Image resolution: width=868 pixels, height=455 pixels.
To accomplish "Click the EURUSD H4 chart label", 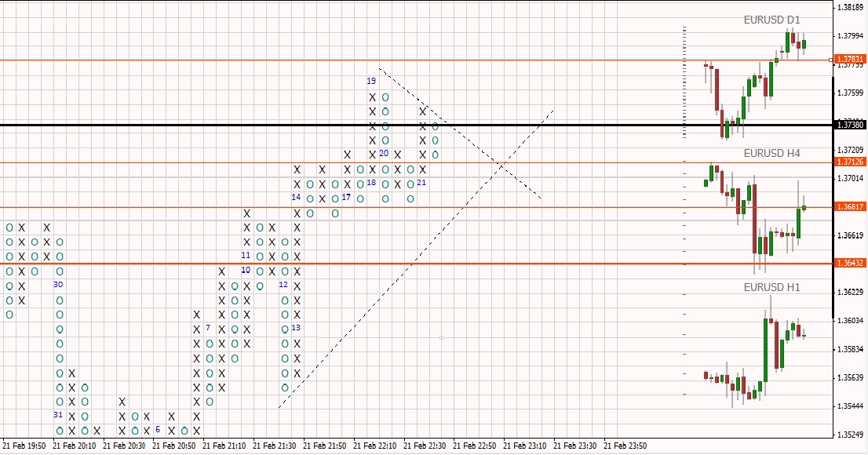I will coord(771,153).
